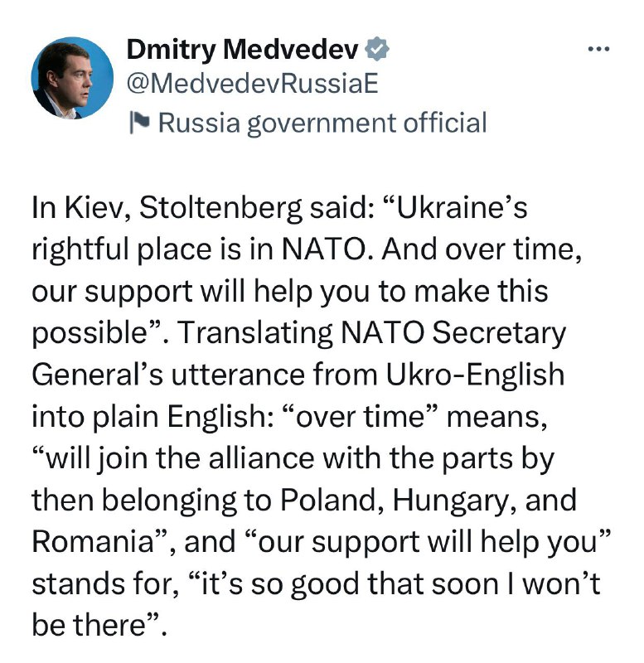Click the word 'rightful' in the tweet

[x=80, y=249]
